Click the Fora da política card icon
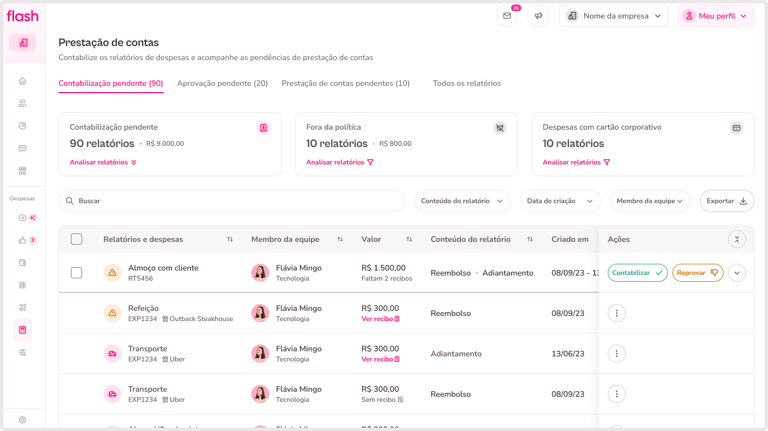This screenshot has height=431, width=768. [x=500, y=128]
